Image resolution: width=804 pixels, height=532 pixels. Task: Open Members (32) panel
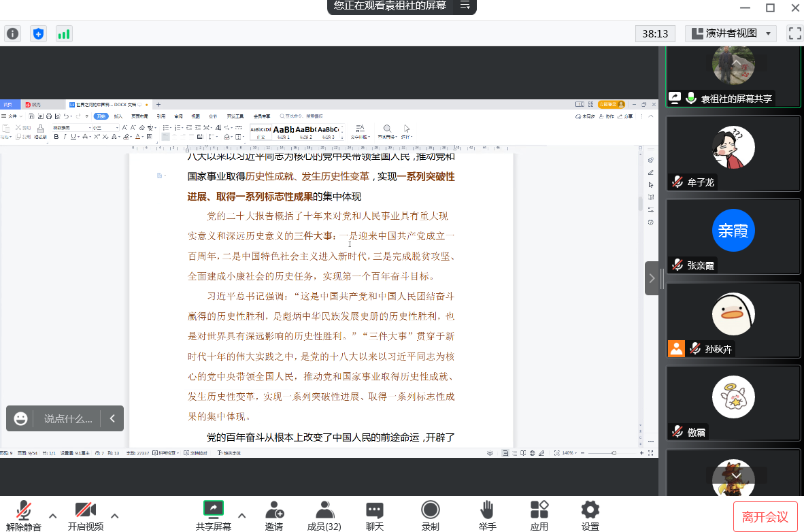324,515
